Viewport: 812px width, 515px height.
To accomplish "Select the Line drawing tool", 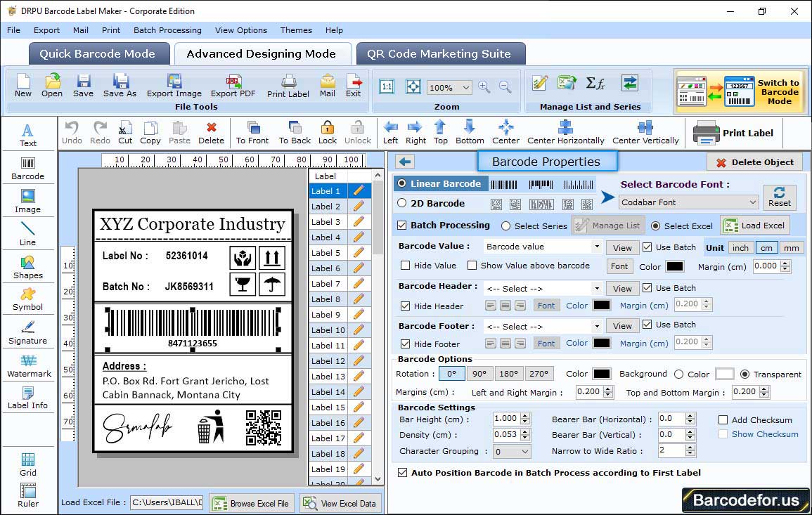I will [28, 234].
